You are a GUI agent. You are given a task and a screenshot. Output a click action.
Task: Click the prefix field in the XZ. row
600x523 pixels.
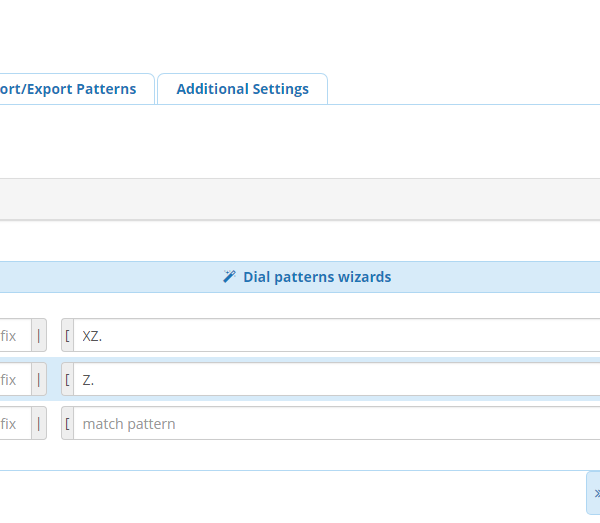click(x=12, y=336)
